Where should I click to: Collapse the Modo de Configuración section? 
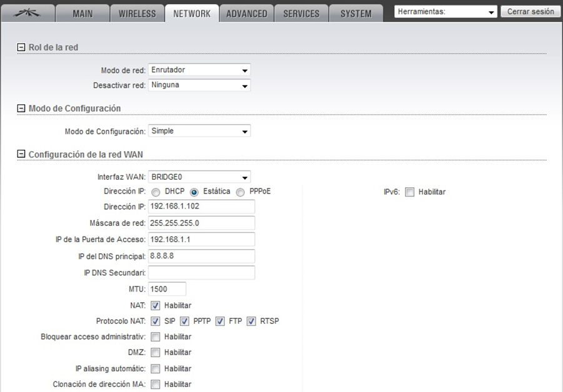(21, 108)
